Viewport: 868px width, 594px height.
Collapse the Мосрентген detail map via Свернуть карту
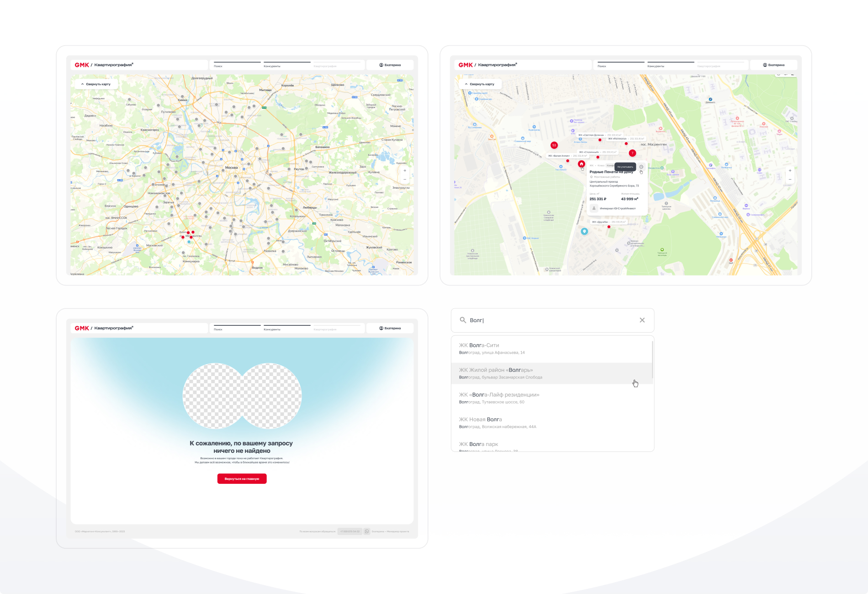click(480, 84)
